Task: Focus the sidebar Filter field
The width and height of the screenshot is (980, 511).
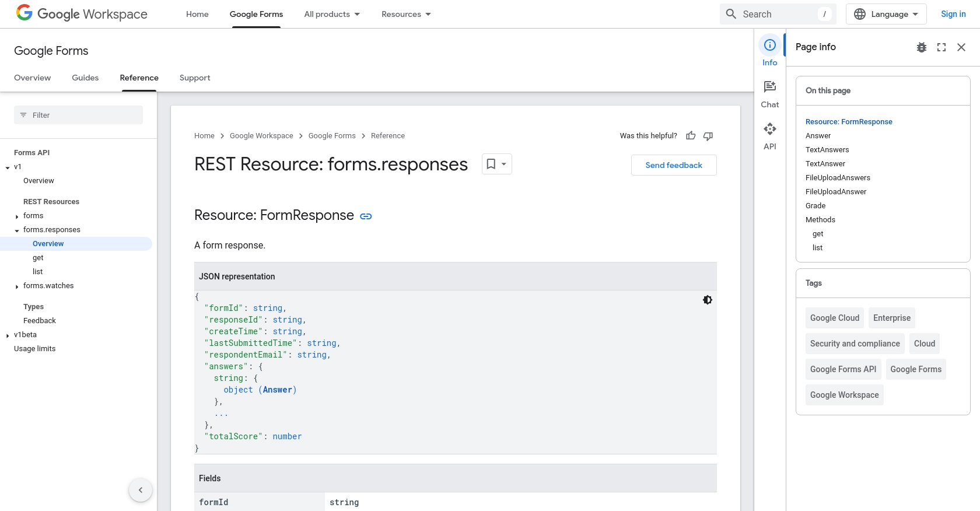Action: click(78, 115)
